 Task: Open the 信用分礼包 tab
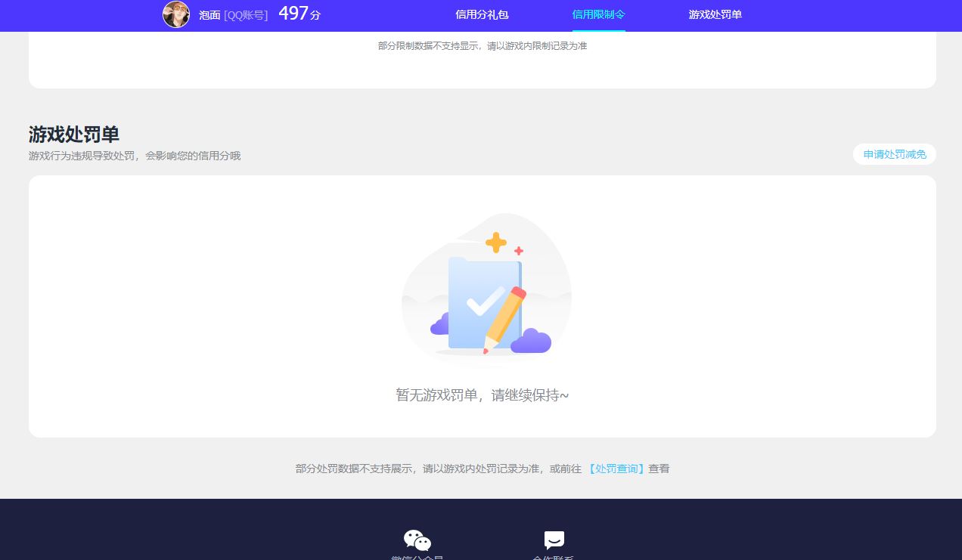pyautogui.click(x=482, y=15)
